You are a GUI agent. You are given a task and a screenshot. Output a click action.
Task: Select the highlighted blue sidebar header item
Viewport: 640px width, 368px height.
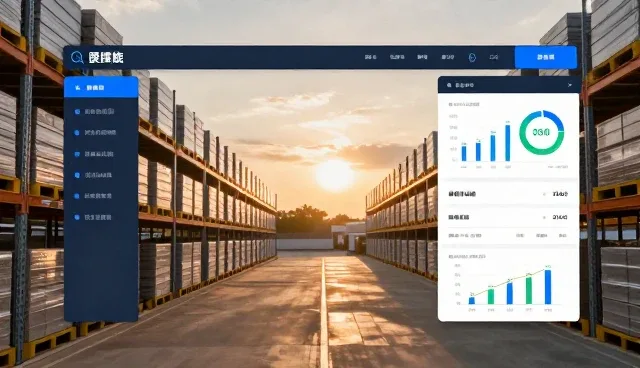(x=101, y=87)
